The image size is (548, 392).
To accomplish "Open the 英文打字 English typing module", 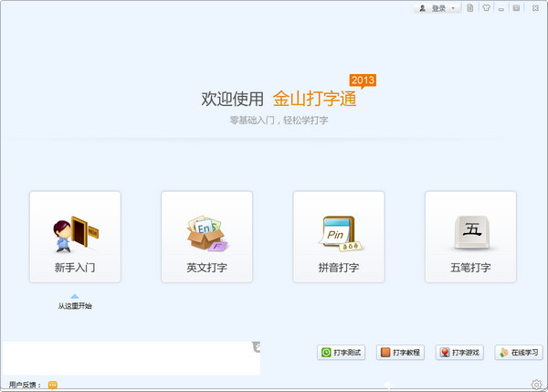I will (x=206, y=237).
